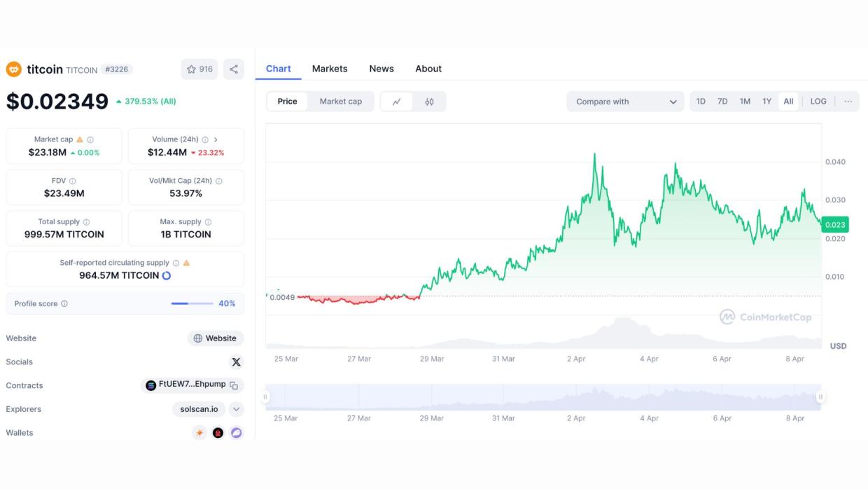Open the X social profile icon
The image size is (868, 489).
236,362
